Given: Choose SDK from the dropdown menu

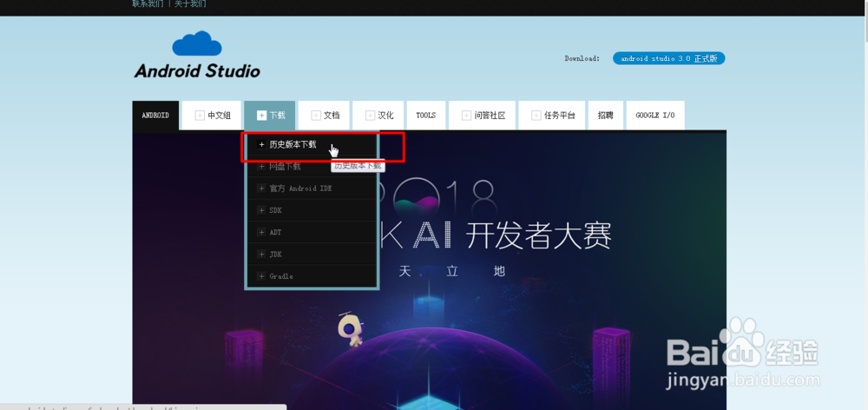Looking at the screenshot, I should click(x=312, y=210).
